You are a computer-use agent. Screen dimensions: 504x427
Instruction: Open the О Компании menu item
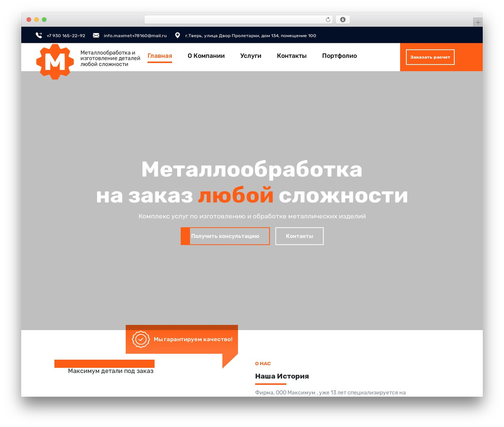[x=206, y=56]
